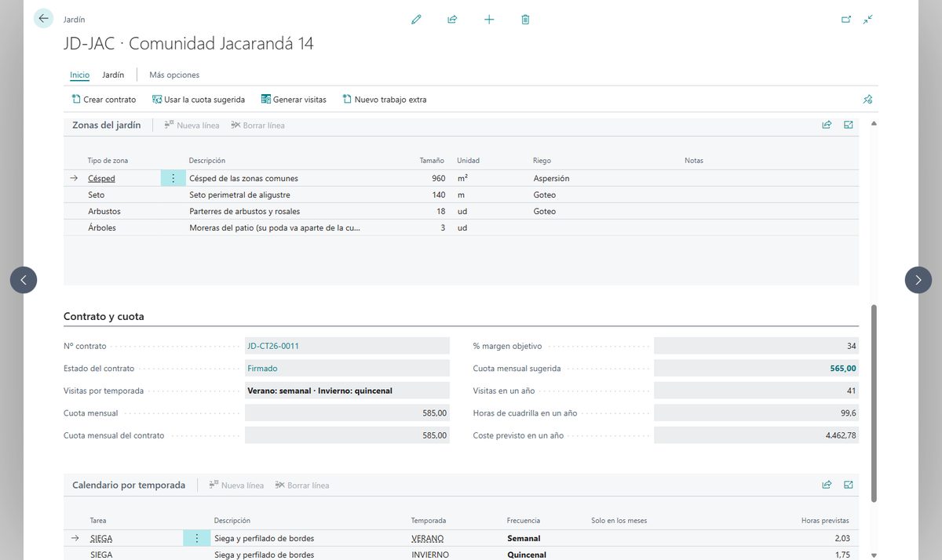Add Nueva línea in Zonas del jardín

(x=192, y=125)
